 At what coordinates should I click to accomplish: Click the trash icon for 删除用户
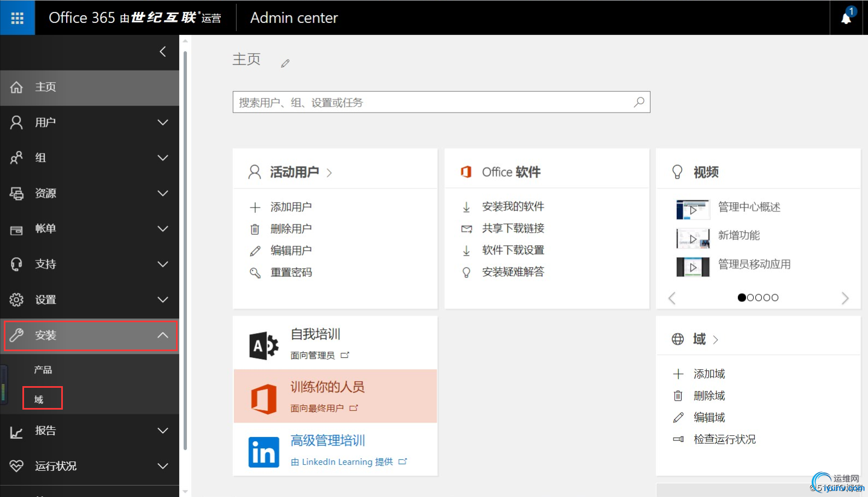[x=255, y=229]
